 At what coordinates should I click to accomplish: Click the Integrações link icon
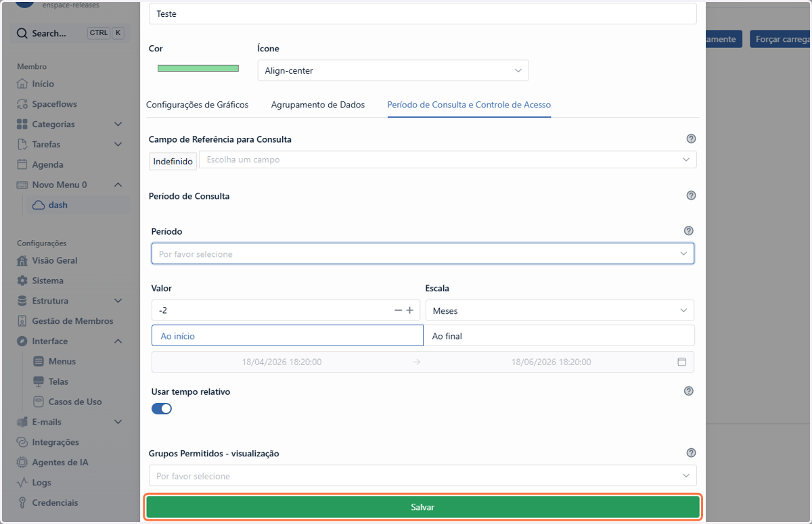22,442
